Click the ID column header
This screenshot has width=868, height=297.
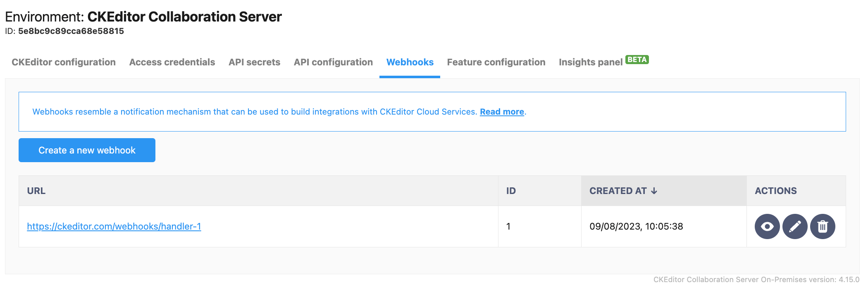pyautogui.click(x=539, y=191)
